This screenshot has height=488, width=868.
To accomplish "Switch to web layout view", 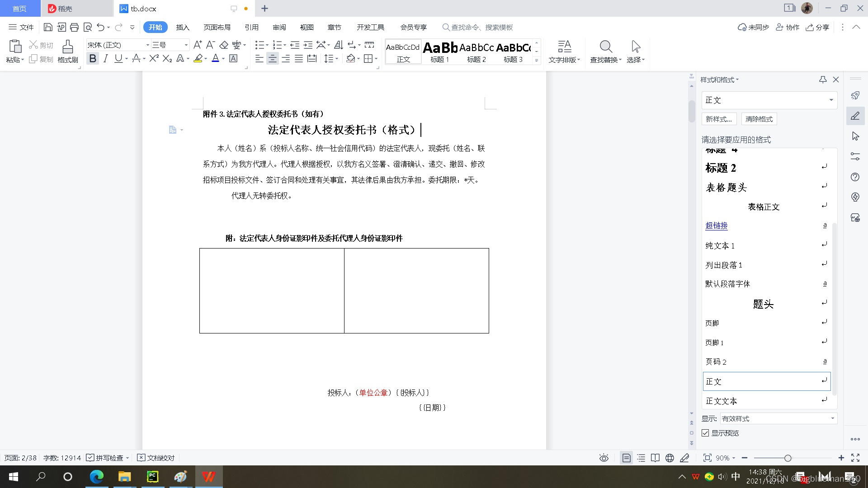I will coord(670,458).
